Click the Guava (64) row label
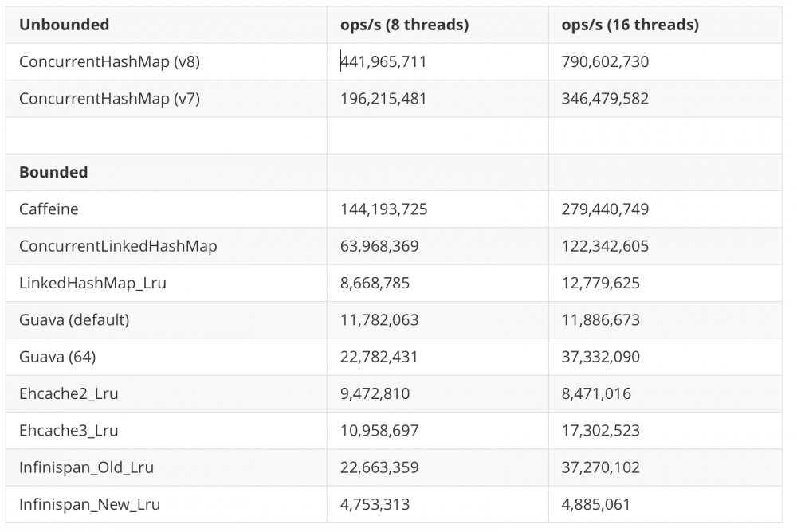The width and height of the screenshot is (797, 532). click(57, 357)
